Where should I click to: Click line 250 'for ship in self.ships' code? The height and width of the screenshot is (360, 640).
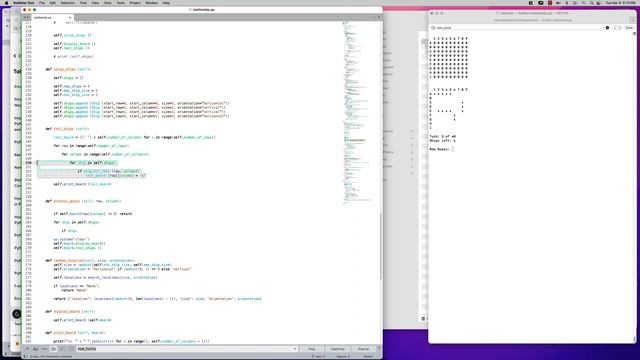click(93, 163)
